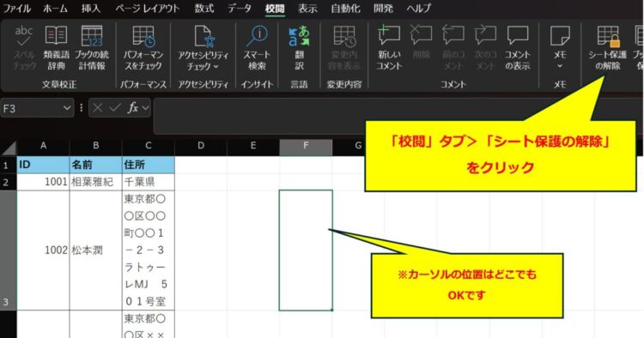Expand the Name Box dropdown arrow
644x338 pixels.
tap(67, 108)
